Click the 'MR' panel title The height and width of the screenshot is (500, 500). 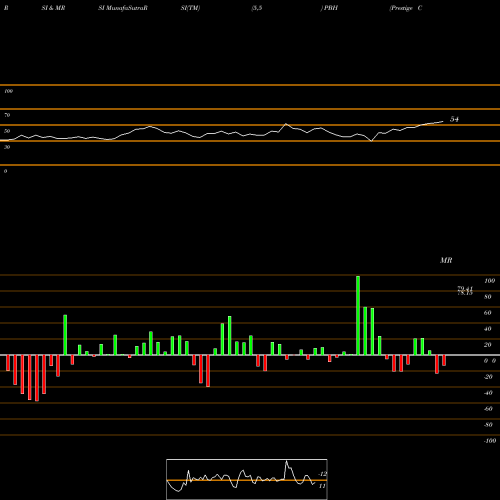point(446,260)
